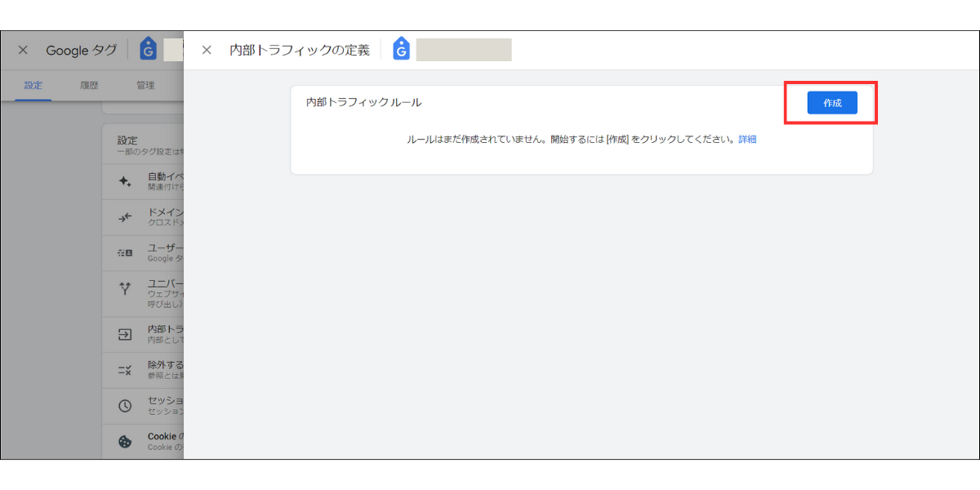Viewport: 980px width, 490px height.
Task: Select the 設定 tab
Action: click(x=33, y=85)
